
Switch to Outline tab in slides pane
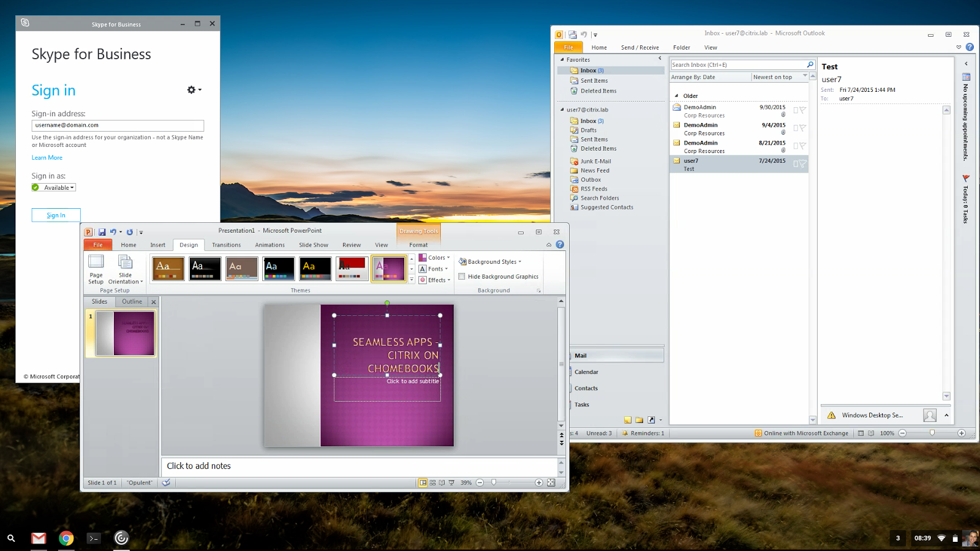pyautogui.click(x=132, y=301)
